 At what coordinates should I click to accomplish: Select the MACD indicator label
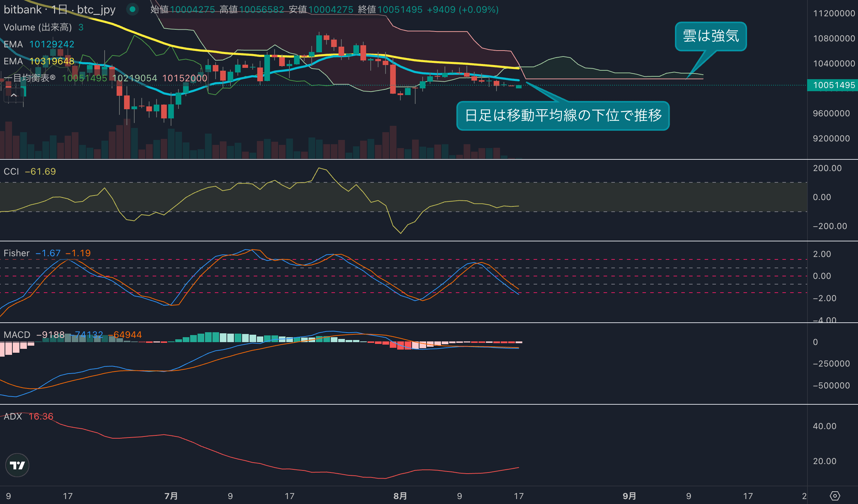(x=17, y=335)
